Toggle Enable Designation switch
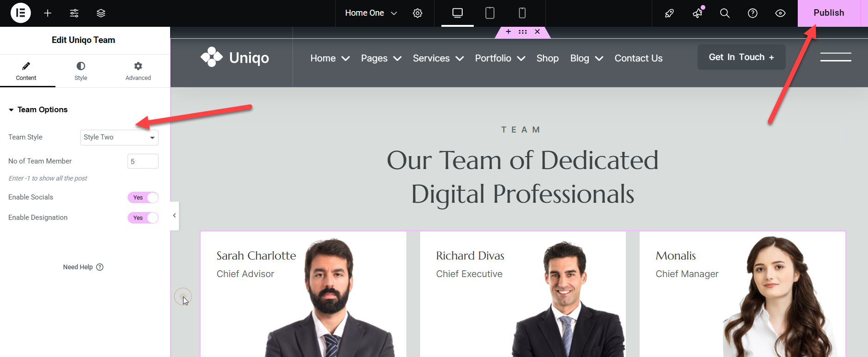 (143, 218)
